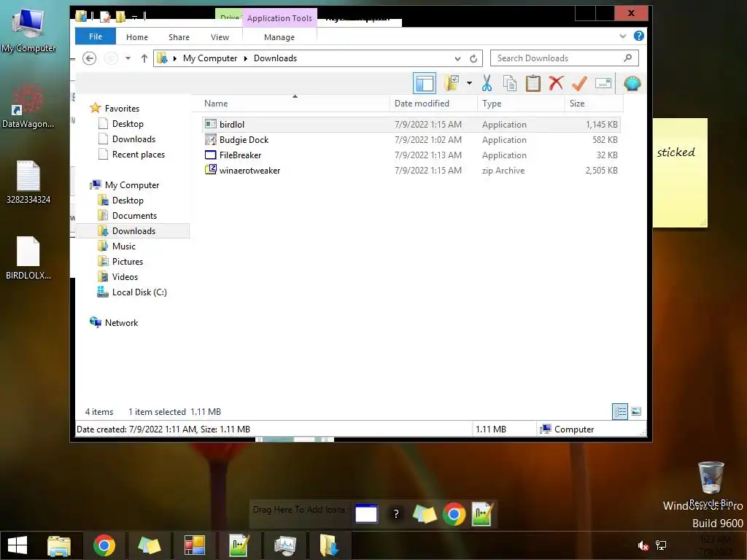The width and height of the screenshot is (747, 560).
Task: Paste using the clipboard toolbar icon
Action: pyautogui.click(x=533, y=83)
